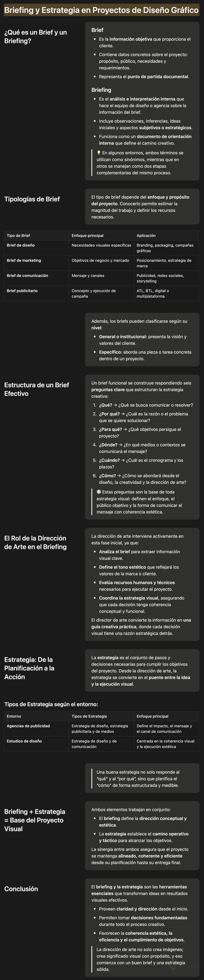Click the 'Brief de marketing' table cell
Image resolution: width=204 pixels, height=980 pixels.
click(x=24, y=261)
